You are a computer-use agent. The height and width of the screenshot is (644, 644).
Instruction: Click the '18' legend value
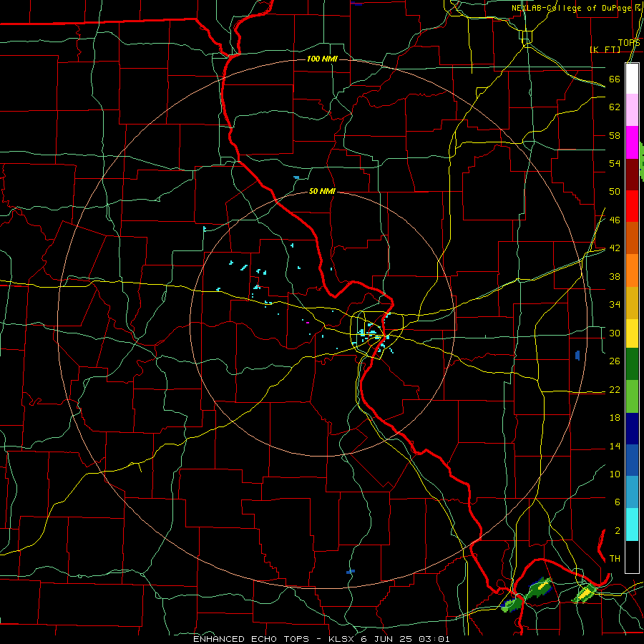[615, 418]
